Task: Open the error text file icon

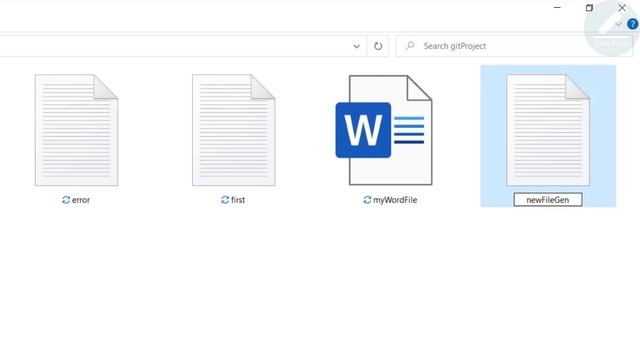Action: (76, 130)
